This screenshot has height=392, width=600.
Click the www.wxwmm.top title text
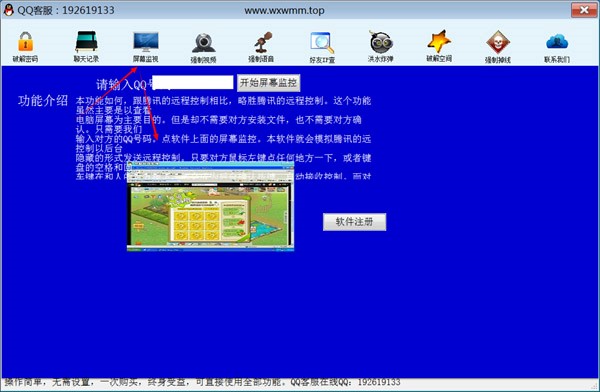tap(284, 10)
